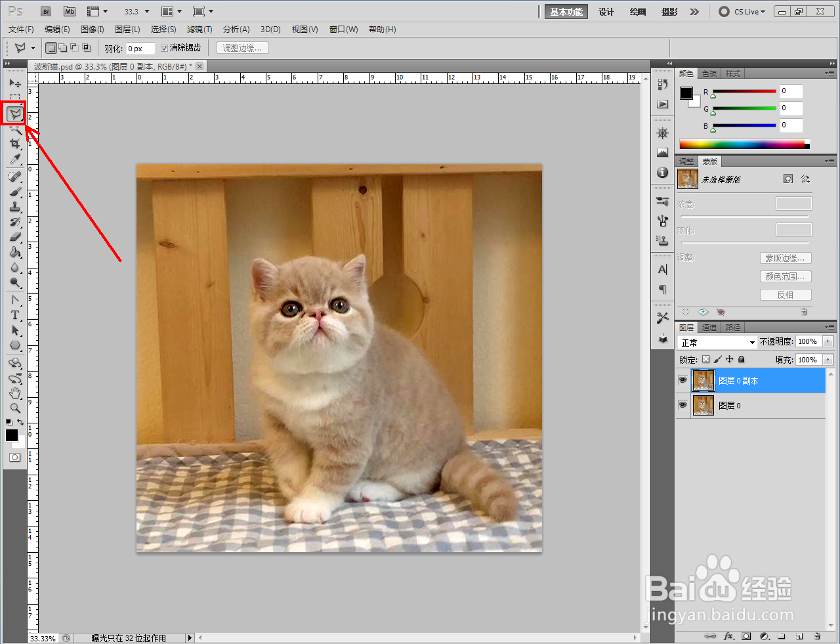Select the Polygonal Lasso tool
Viewport: 840px width, 644px height.
[15, 114]
